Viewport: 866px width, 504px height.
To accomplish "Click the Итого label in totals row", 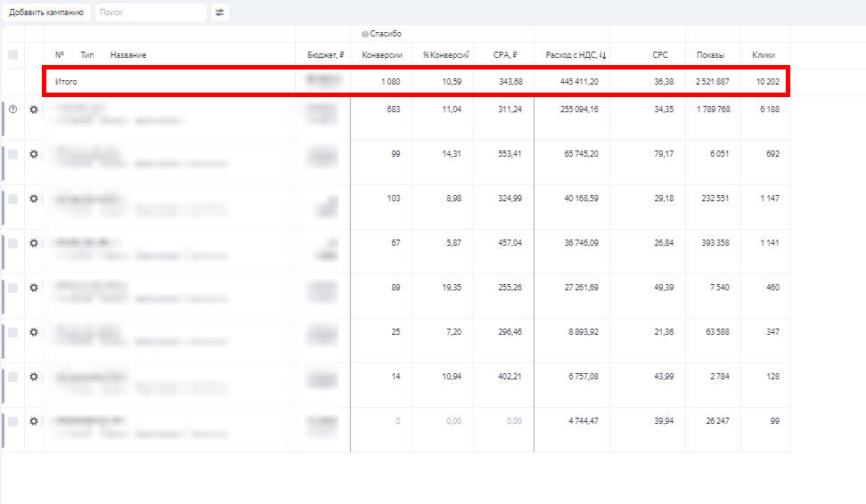I will [x=66, y=81].
